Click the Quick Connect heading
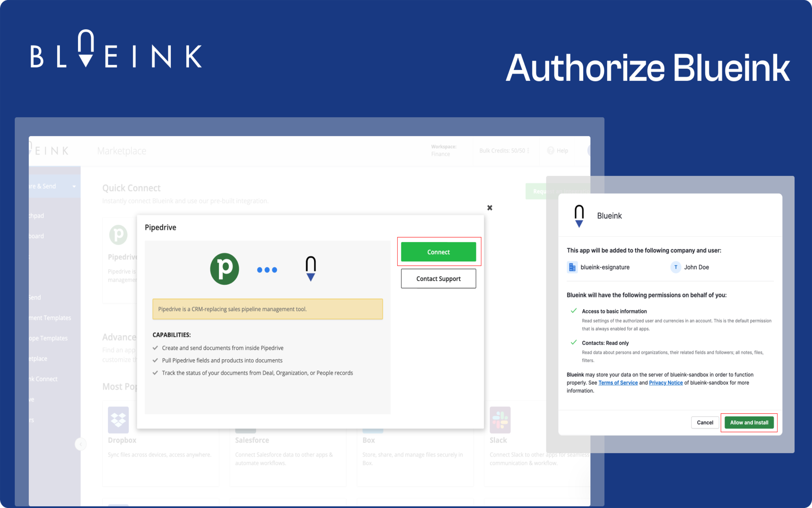The width and height of the screenshot is (812, 508). (x=132, y=188)
